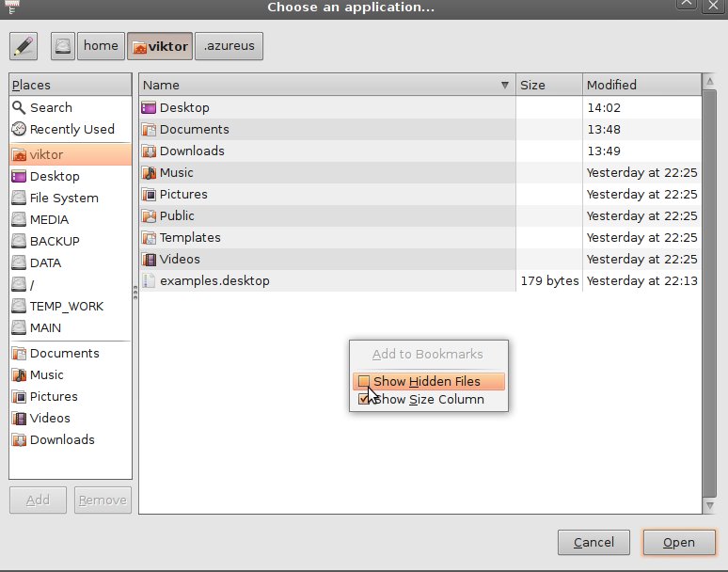Go to home in the path bar
The height and width of the screenshot is (572, 728).
101,46
